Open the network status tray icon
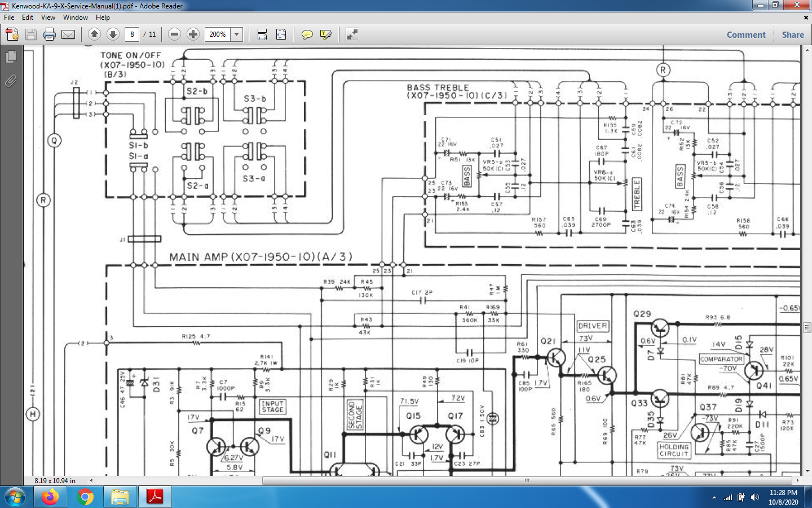812x508 pixels. coord(728,497)
